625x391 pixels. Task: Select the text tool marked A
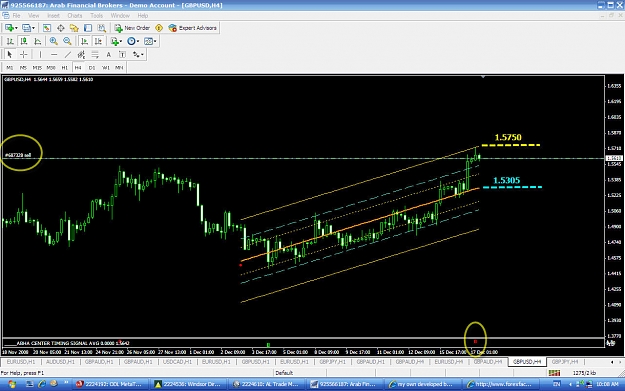click(x=108, y=54)
